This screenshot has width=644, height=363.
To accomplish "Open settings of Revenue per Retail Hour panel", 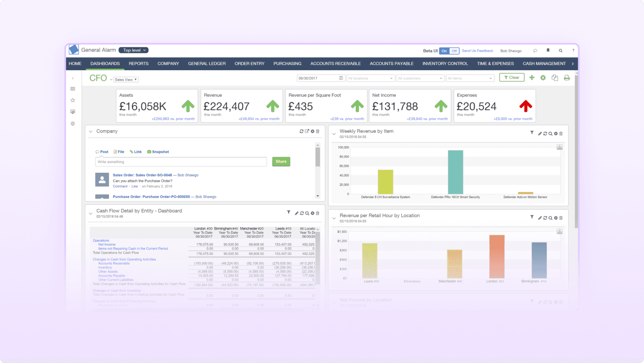I will pyautogui.click(x=556, y=218).
